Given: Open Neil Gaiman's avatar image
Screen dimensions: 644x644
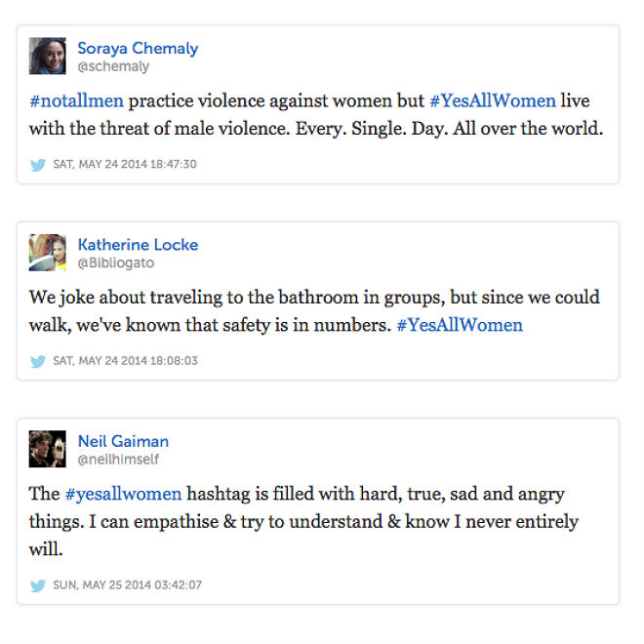Looking at the screenshot, I should (x=47, y=449).
